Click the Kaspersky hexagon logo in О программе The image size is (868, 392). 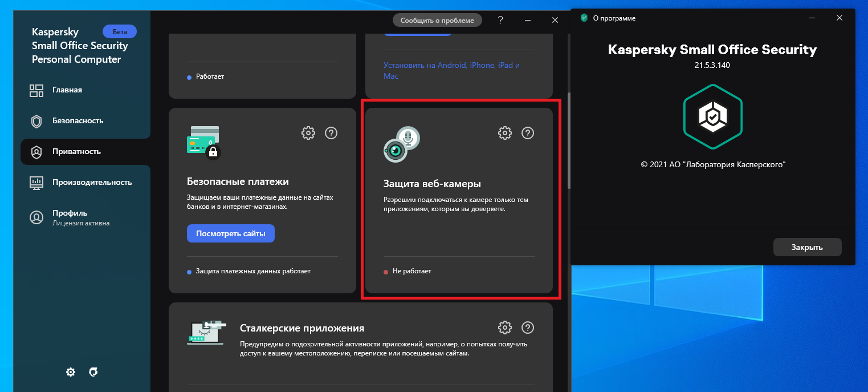click(712, 117)
